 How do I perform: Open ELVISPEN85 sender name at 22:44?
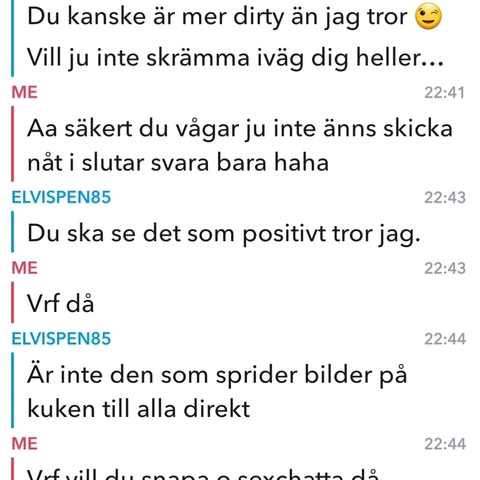(x=61, y=339)
